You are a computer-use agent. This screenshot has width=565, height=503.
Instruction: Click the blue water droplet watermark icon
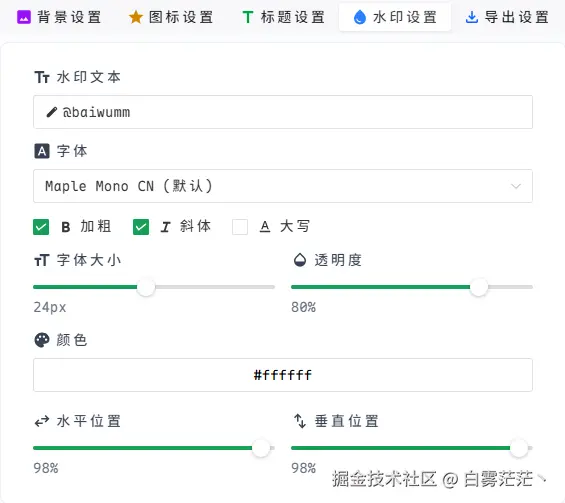tap(360, 17)
